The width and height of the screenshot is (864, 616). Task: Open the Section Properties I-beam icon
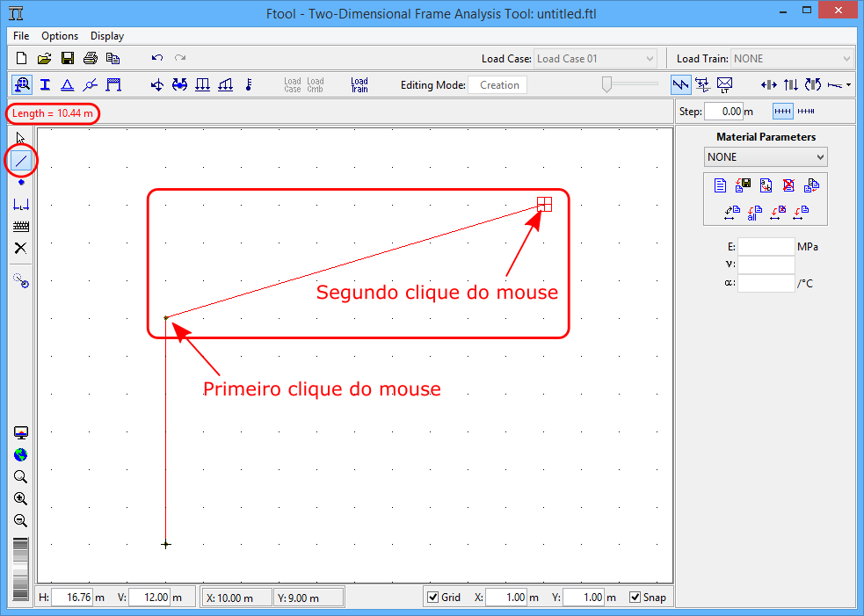click(x=45, y=84)
